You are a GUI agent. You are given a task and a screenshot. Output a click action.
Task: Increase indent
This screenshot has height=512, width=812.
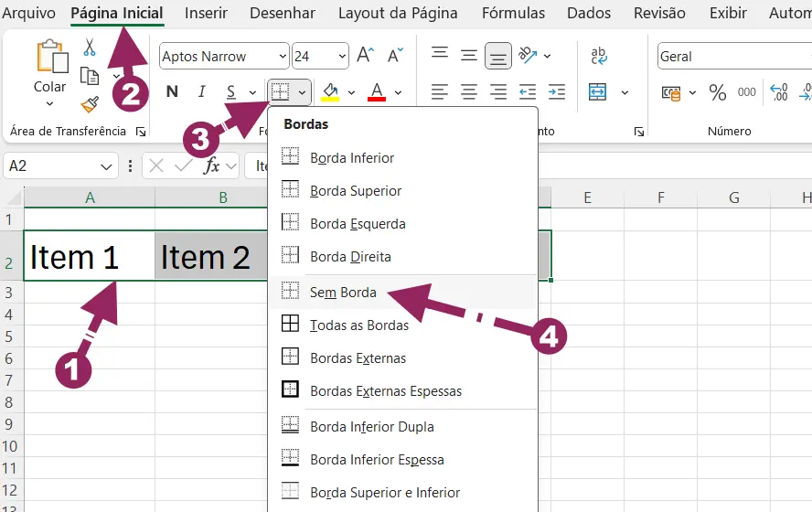[557, 92]
